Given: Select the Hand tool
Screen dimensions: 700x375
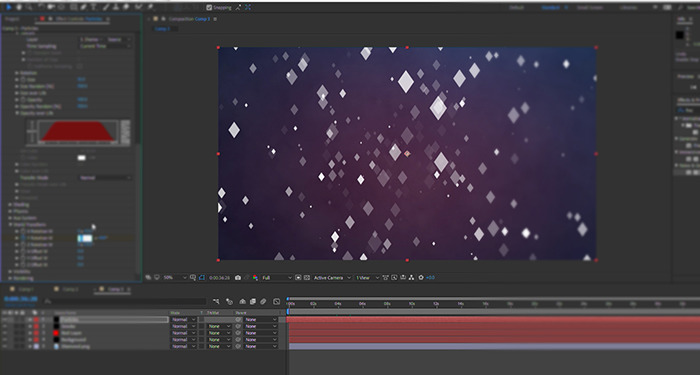Looking at the screenshot, I should (19, 7).
